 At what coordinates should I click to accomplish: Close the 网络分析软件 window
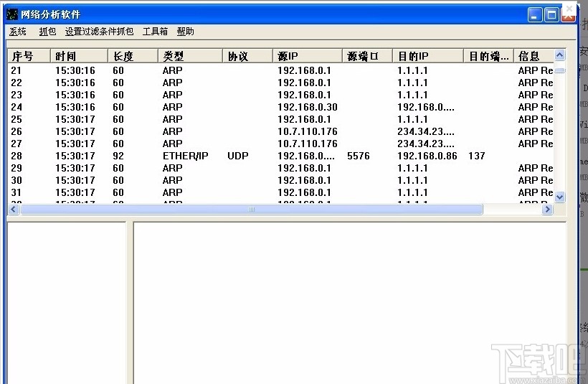click(568, 15)
